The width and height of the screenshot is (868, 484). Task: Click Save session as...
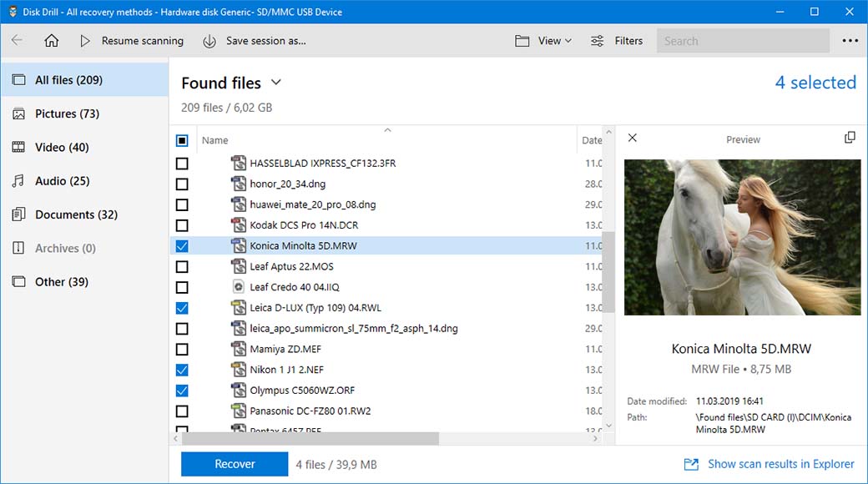tap(265, 41)
